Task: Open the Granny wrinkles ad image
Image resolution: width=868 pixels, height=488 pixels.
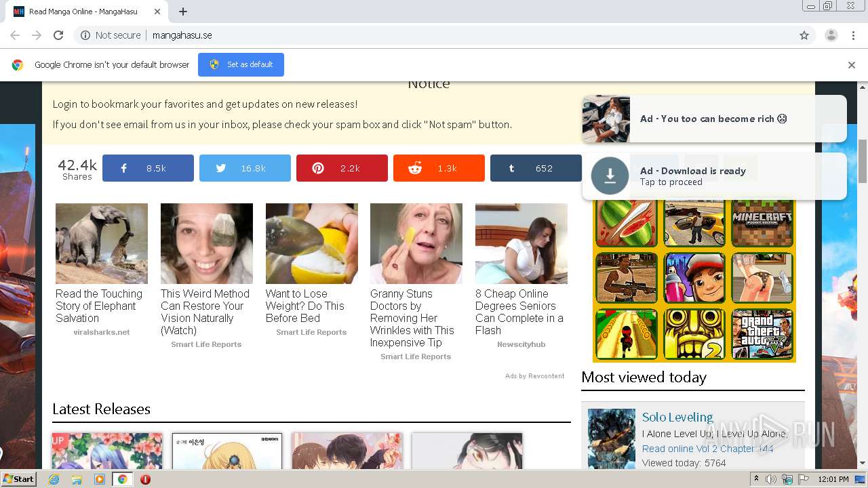Action: [x=416, y=243]
